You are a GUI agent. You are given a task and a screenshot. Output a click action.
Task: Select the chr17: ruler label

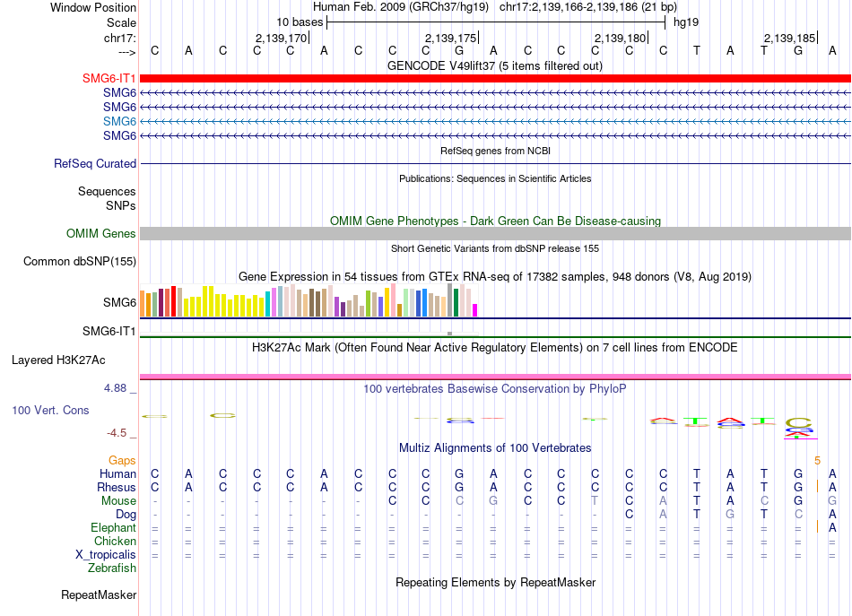tap(120, 38)
